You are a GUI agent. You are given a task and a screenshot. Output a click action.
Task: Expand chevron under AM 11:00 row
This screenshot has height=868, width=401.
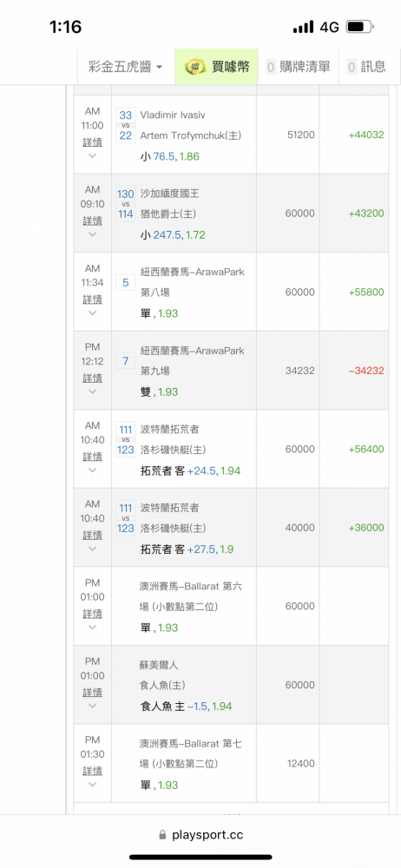[93, 156]
